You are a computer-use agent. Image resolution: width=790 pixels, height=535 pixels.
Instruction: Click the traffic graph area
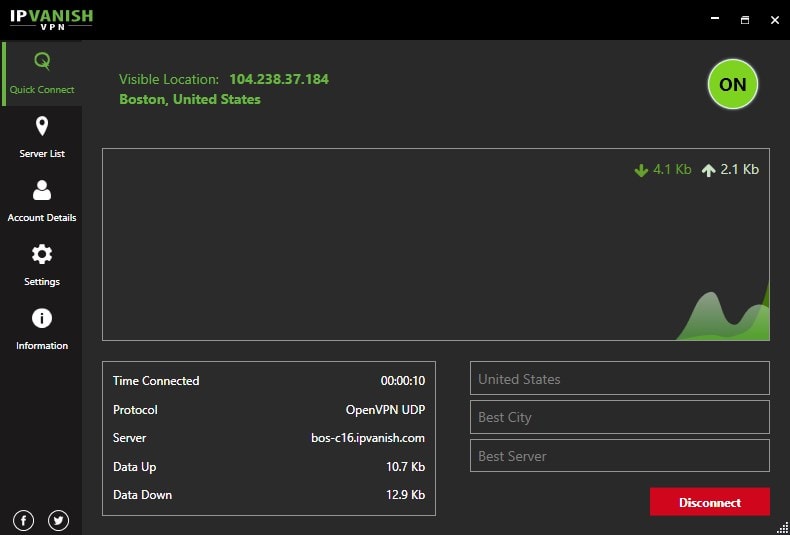(x=436, y=244)
